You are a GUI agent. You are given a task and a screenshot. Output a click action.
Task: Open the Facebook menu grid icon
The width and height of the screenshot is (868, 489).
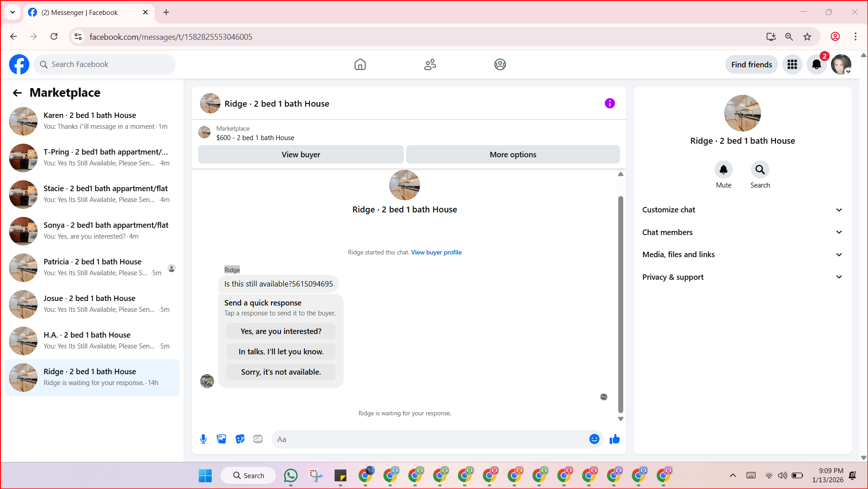[792, 65]
